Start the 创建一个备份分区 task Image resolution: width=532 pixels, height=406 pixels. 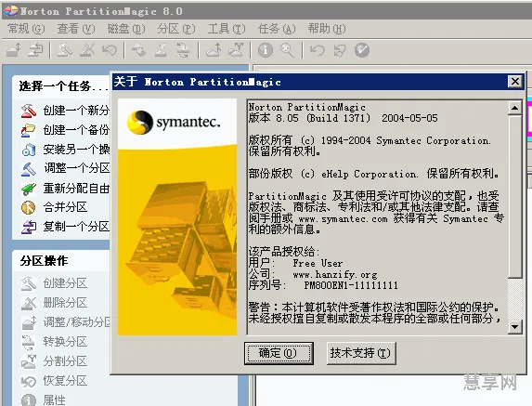pos(65,130)
